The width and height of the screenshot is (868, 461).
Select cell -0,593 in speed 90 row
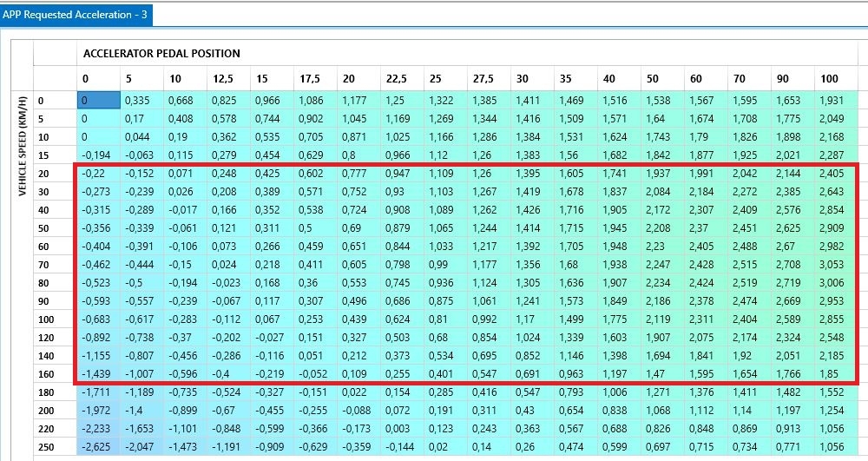[99, 301]
